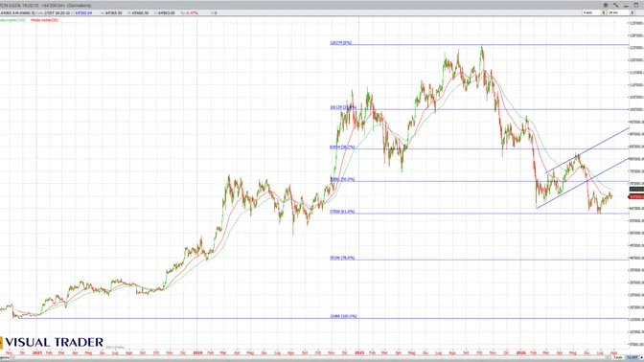This screenshot has width=644, height=362.
Task: Open the Tools button at bottom
Action: pos(617,357)
